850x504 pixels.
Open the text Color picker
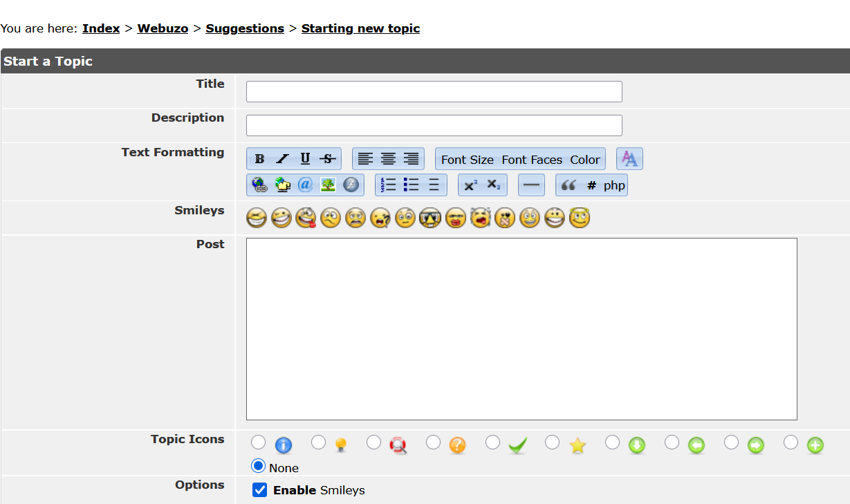point(584,160)
